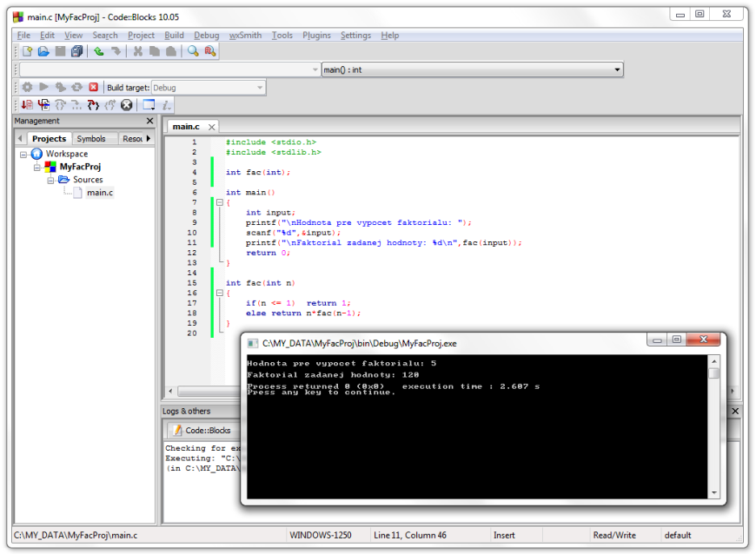Click editor horizontal scrollbar left arrow
756x554 pixels.
click(x=170, y=391)
